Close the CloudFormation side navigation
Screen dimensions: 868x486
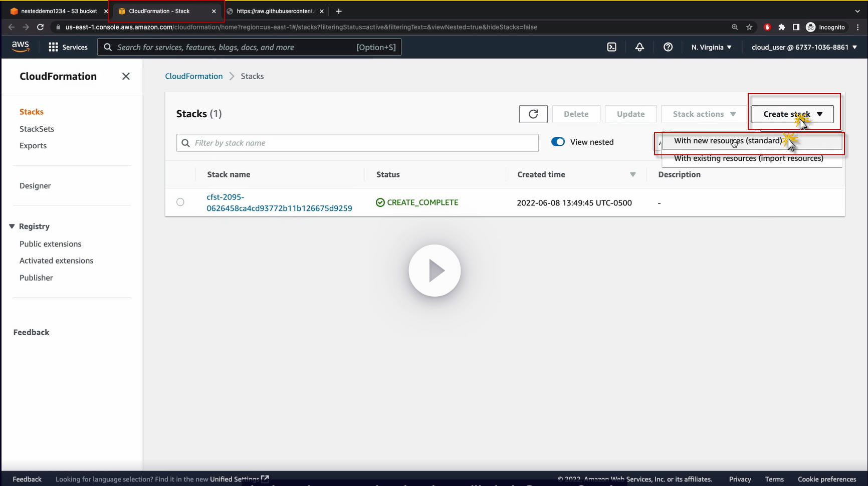[126, 76]
